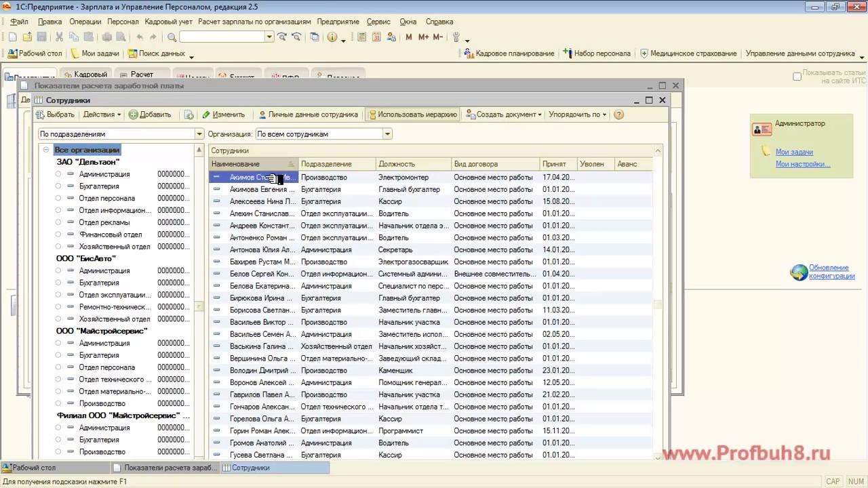Screen dimensions: 868x488
Task: Open the По подразделениям dropdown
Action: pyautogui.click(x=199, y=134)
